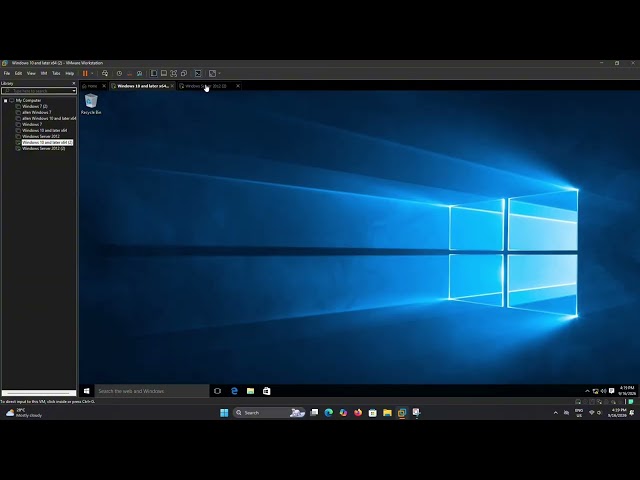Select allen Windows 10 and later x64 VM

[x=49, y=118]
